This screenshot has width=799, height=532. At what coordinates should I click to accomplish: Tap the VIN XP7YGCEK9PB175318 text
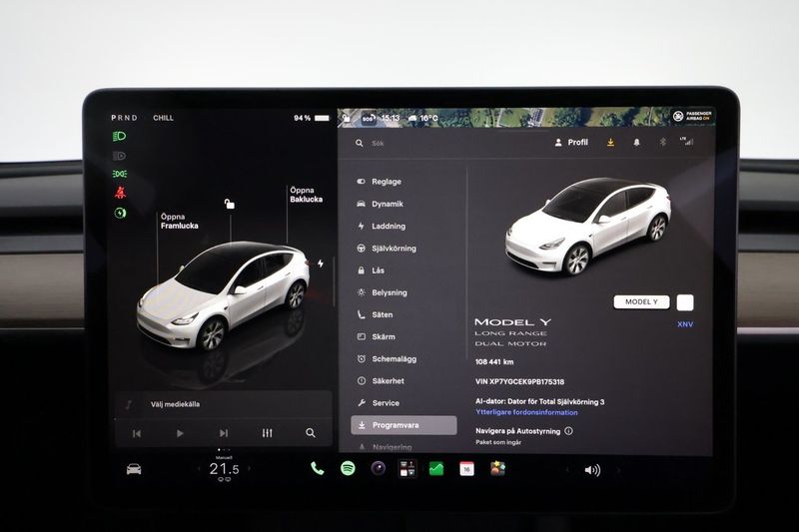(x=519, y=381)
